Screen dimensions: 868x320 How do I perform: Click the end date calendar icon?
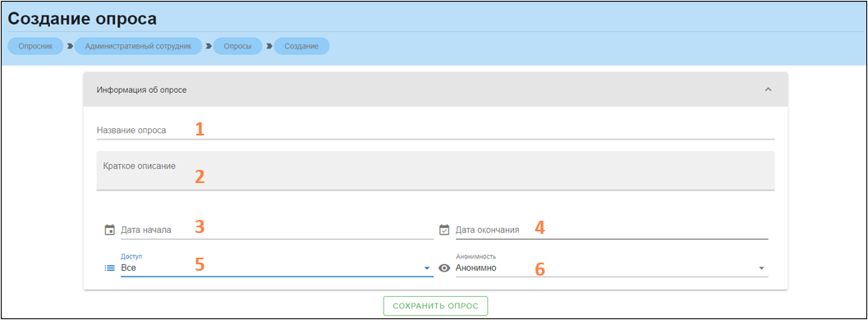(444, 230)
